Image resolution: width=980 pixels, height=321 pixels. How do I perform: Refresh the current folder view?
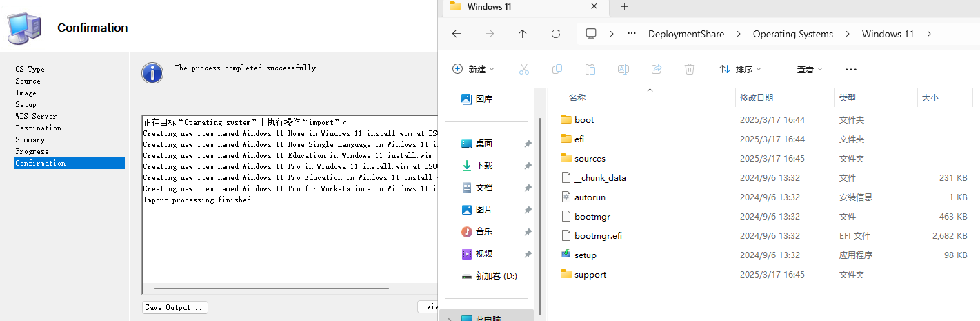(556, 34)
